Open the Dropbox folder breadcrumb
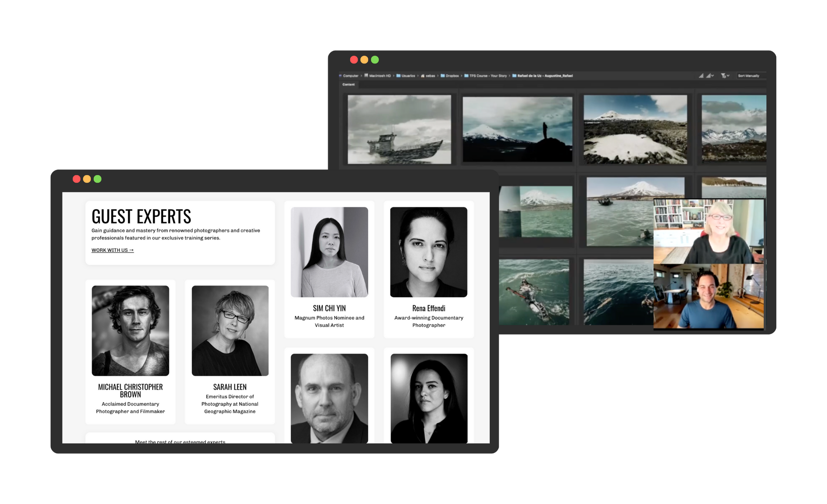This screenshot has height=504, width=827. click(452, 76)
